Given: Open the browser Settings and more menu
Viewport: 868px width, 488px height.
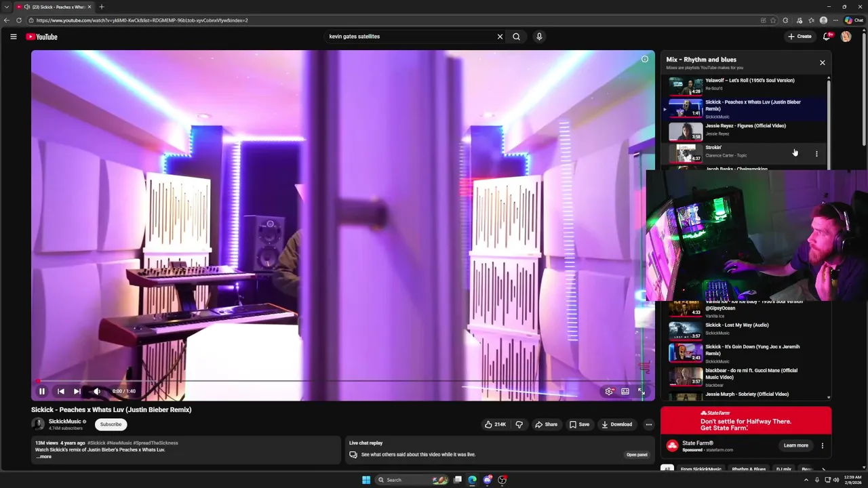Looking at the screenshot, I should click(836, 20).
